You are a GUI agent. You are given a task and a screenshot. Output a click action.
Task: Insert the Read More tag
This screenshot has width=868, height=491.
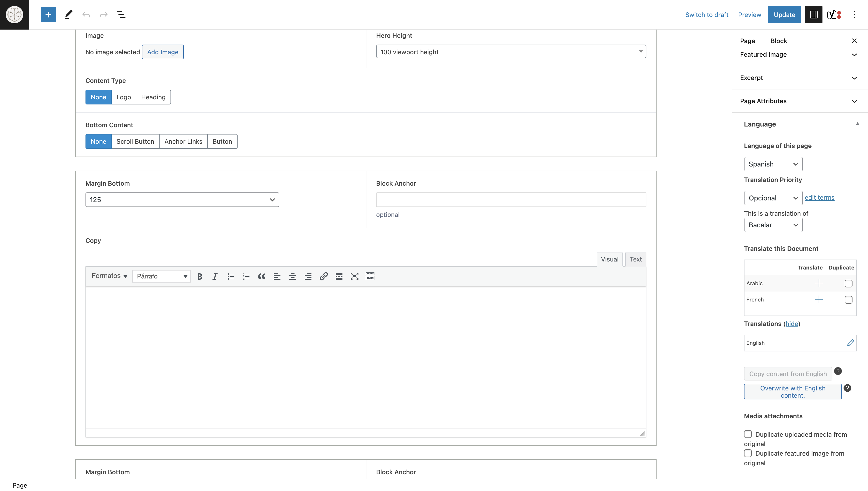coord(339,277)
